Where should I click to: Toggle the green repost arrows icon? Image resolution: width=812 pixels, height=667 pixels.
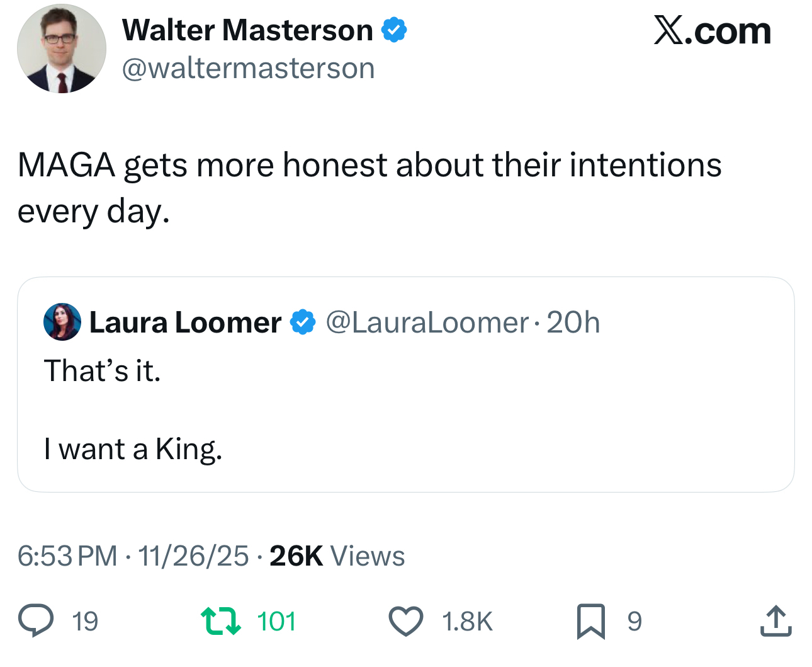[220, 620]
